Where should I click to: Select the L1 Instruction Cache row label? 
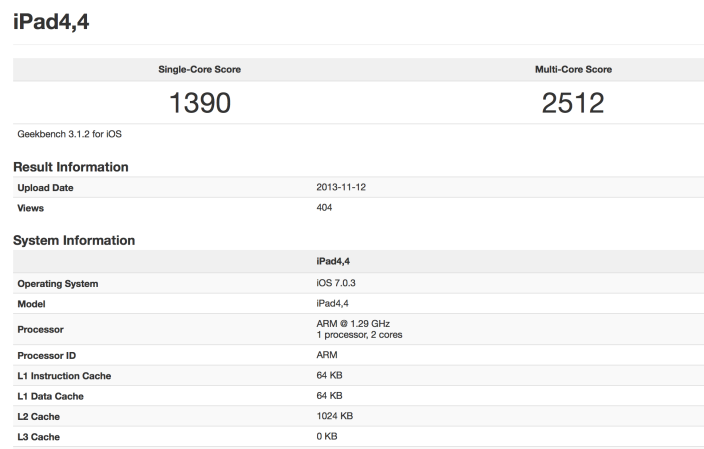[x=65, y=375]
